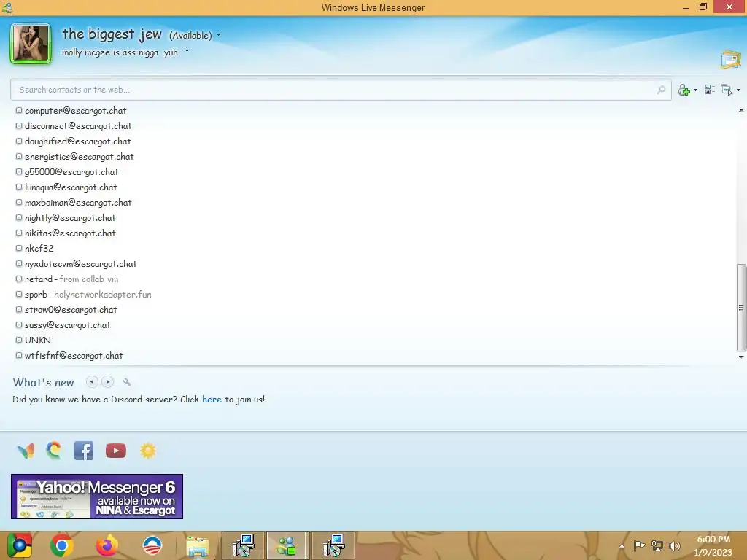Image resolution: width=747 pixels, height=560 pixels.
Task: Select contact sussy@escargot.chat
Action: click(68, 324)
